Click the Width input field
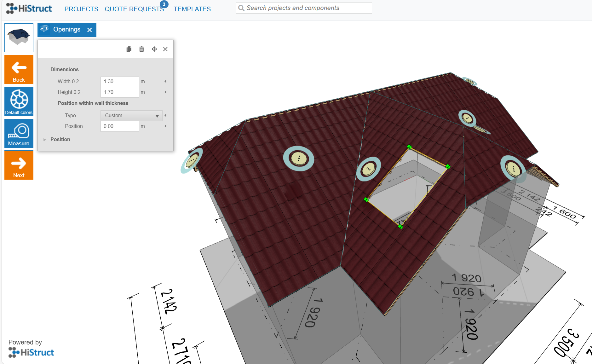Image resolution: width=592 pixels, height=364 pixels. [119, 82]
